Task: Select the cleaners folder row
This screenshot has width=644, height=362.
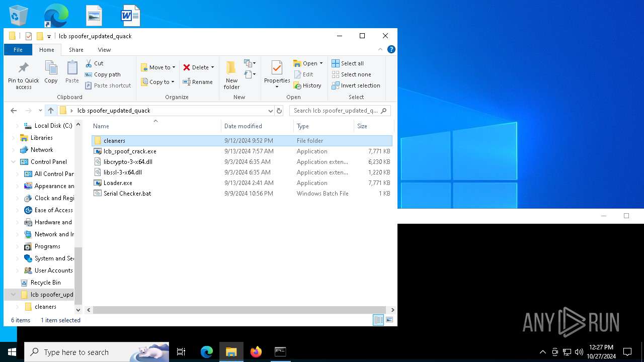Action: coord(242,141)
